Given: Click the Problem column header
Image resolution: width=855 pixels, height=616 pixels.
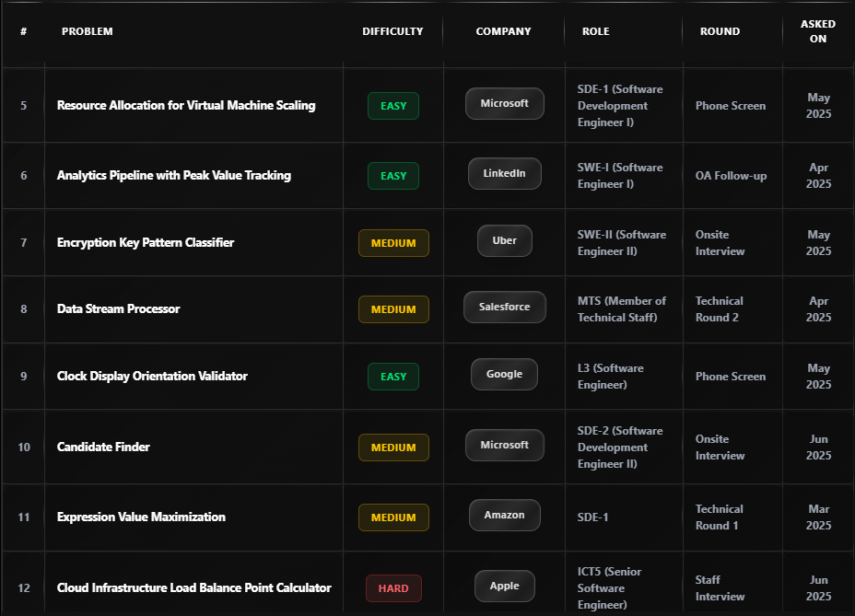Looking at the screenshot, I should click(88, 31).
